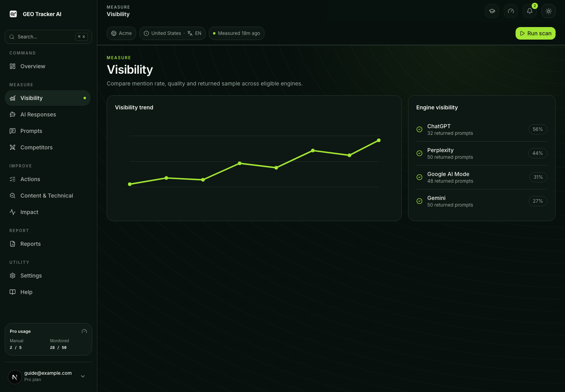
Task: Click the N account avatar
Action: (x=15, y=377)
